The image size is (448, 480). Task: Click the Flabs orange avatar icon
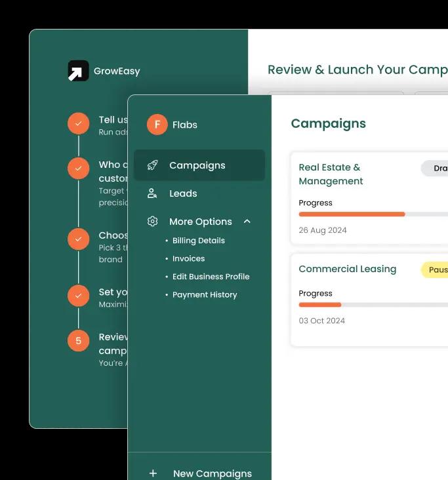[157, 125]
